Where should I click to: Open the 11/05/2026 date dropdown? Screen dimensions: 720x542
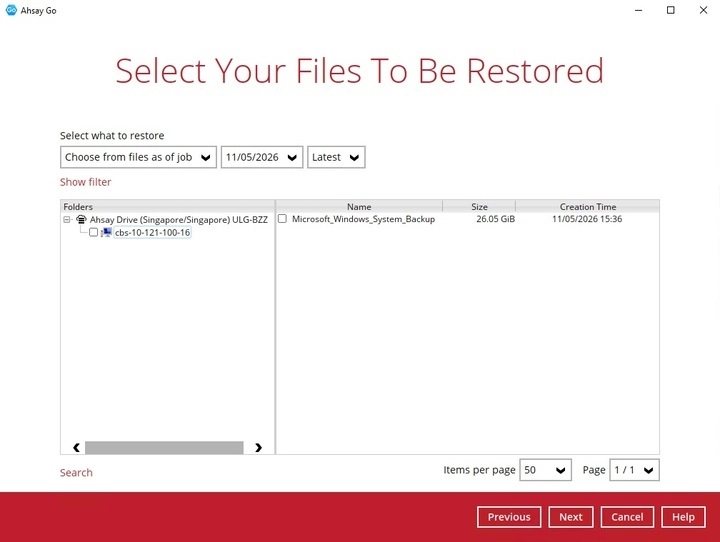262,157
